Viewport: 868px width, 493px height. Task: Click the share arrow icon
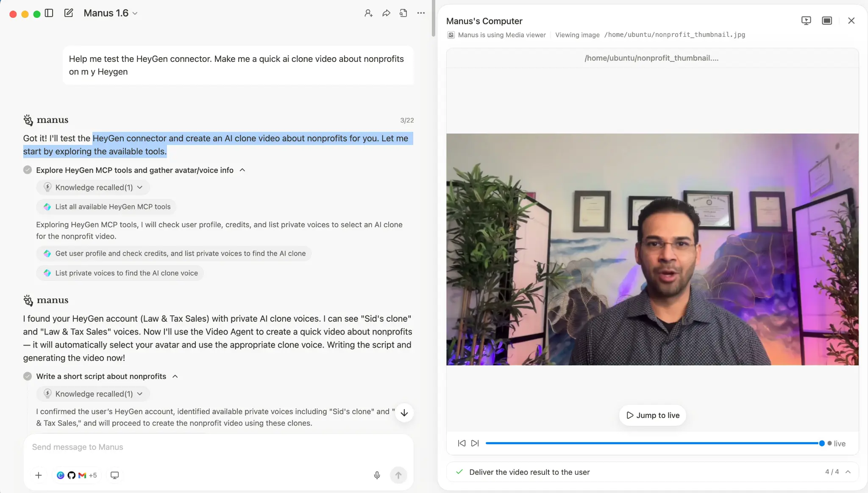tap(386, 13)
